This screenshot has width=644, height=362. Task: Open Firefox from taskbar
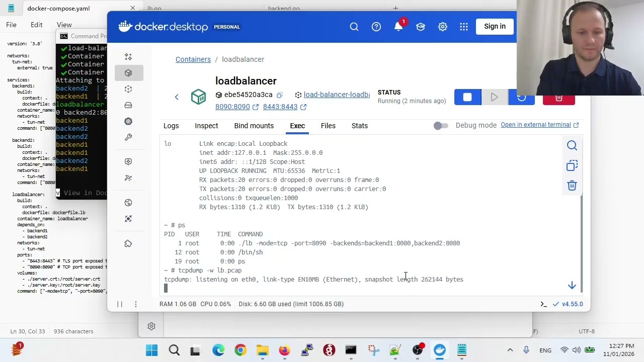tap(285, 350)
